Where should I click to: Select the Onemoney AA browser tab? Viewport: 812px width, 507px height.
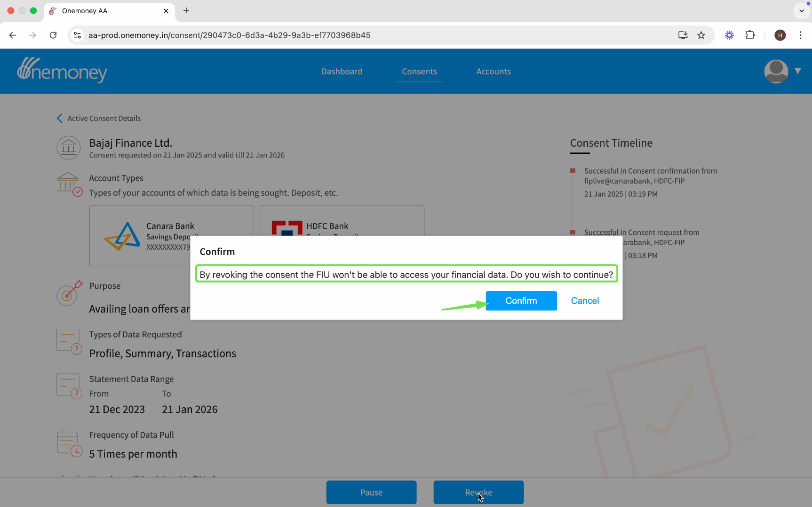coord(110,11)
